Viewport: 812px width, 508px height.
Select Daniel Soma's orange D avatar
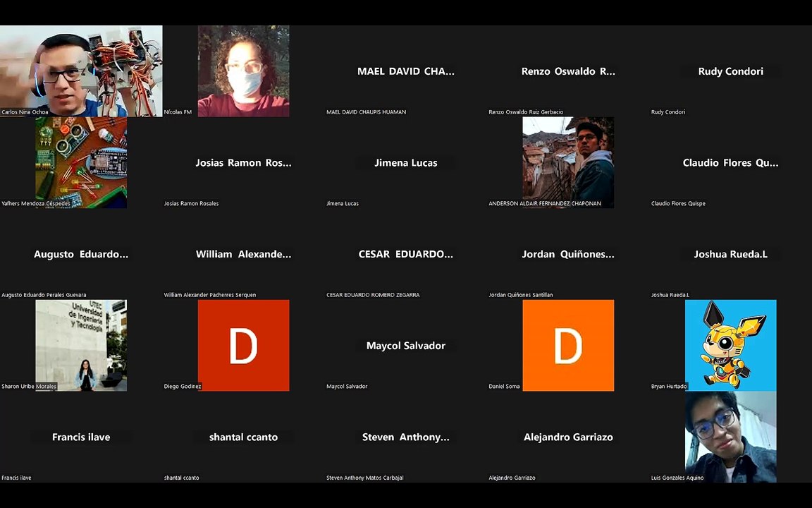pyautogui.click(x=568, y=345)
